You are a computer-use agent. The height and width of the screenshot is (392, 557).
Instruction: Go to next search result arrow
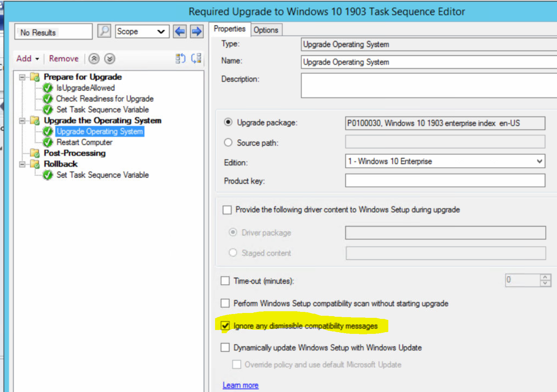197,32
